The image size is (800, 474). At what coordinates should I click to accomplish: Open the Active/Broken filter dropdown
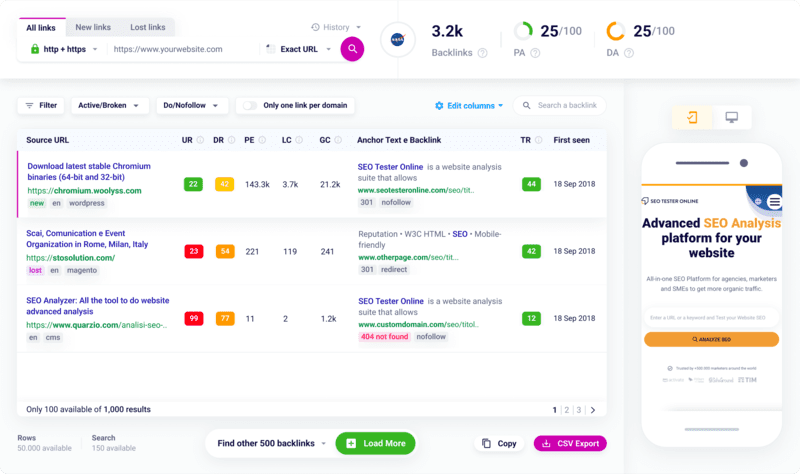[110, 106]
